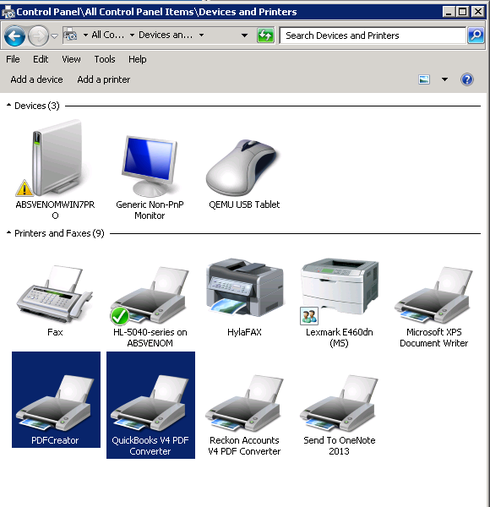This screenshot has width=490, height=507.
Task: Click the PDFCreator label text
Action: tap(55, 440)
